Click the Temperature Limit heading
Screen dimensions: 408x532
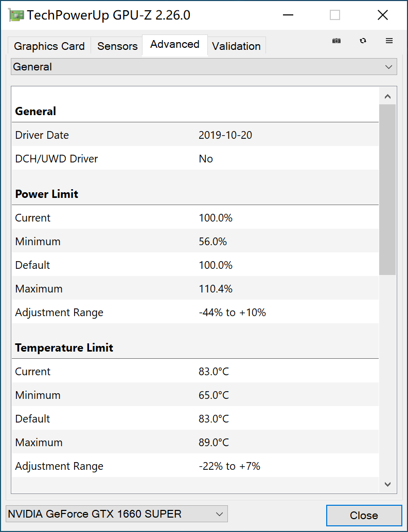coord(64,348)
